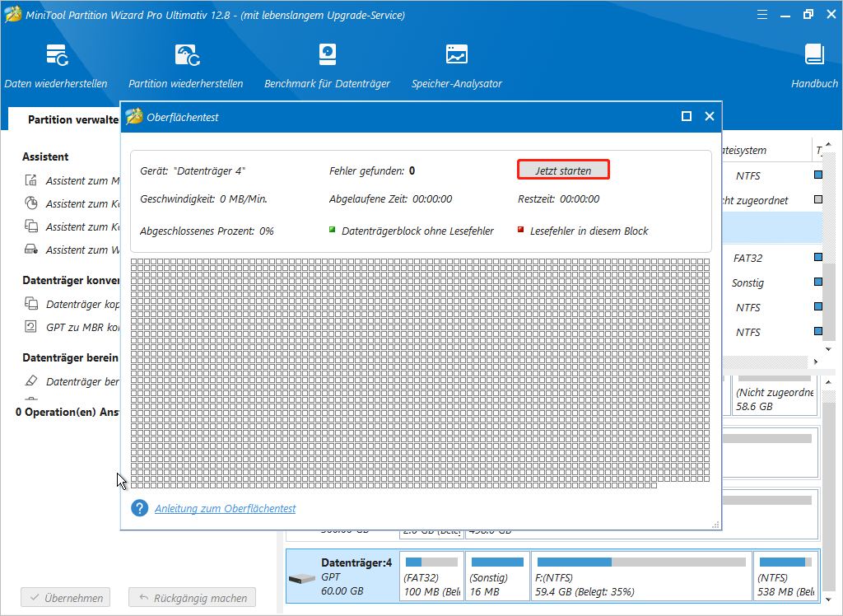Click the scroll-down arrow of the disk map
Viewport: 843px width, 616px height.
coord(828,600)
